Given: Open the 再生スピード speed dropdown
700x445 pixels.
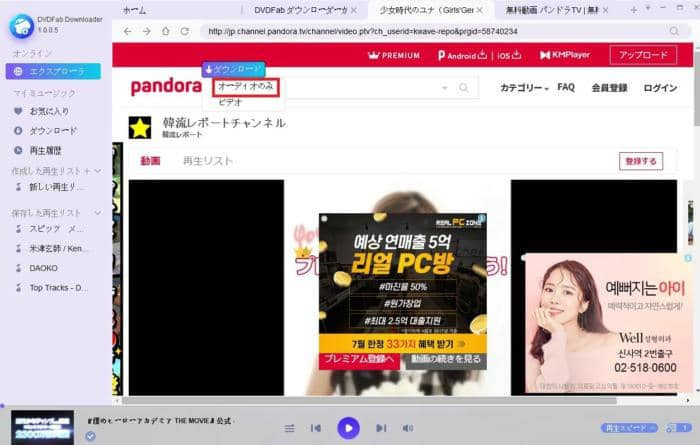Looking at the screenshot, I should coord(629,428).
